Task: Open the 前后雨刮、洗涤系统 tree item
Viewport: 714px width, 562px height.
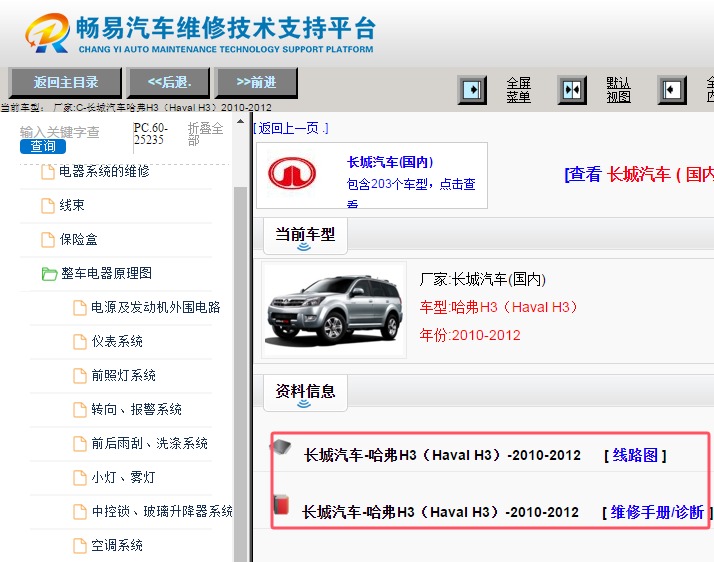Action: point(149,444)
